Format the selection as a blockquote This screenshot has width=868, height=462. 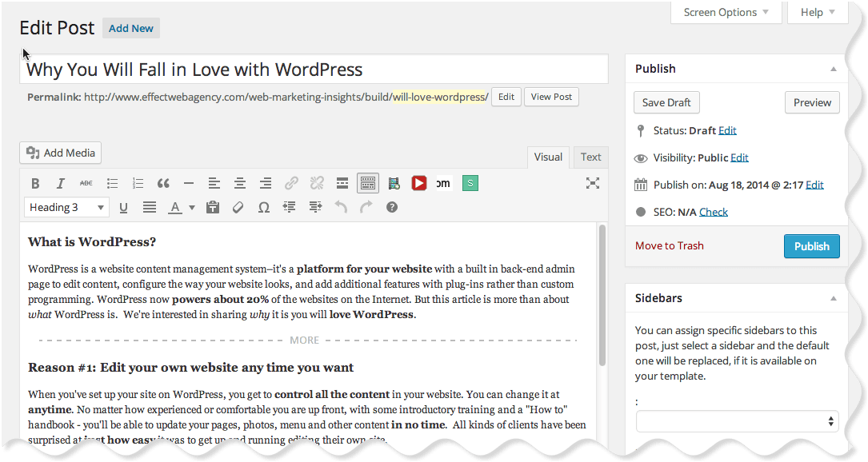tap(163, 183)
